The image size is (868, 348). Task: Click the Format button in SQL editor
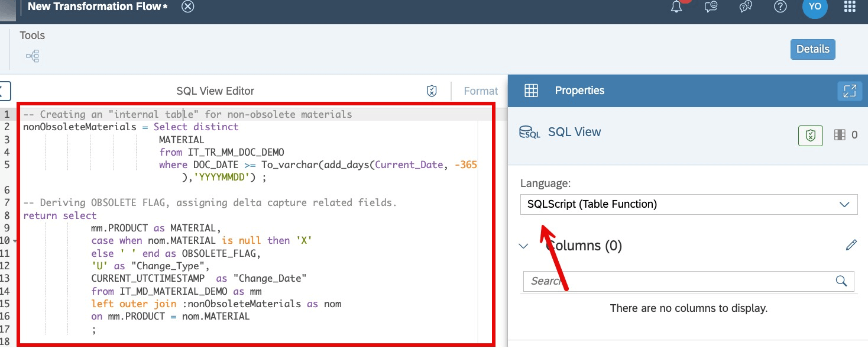(x=481, y=91)
